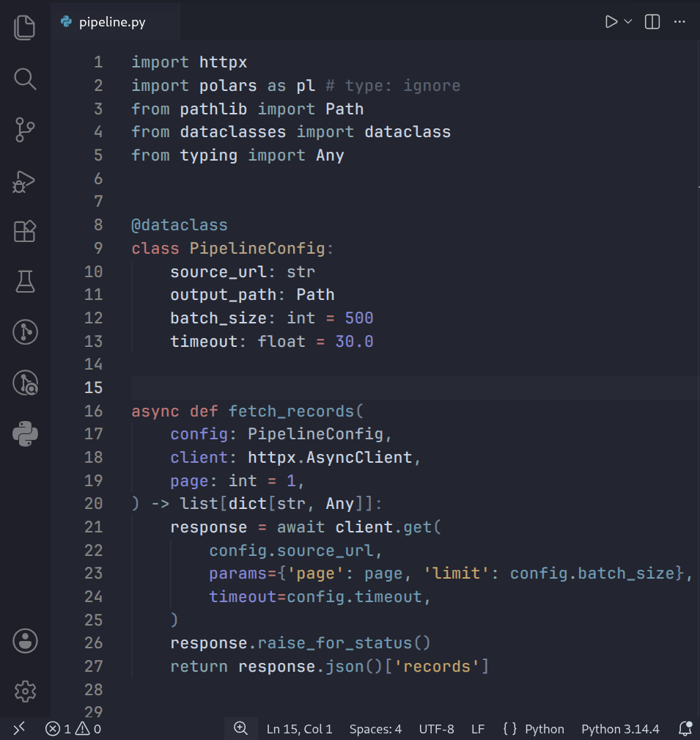Open the Accounts menu

click(24, 641)
